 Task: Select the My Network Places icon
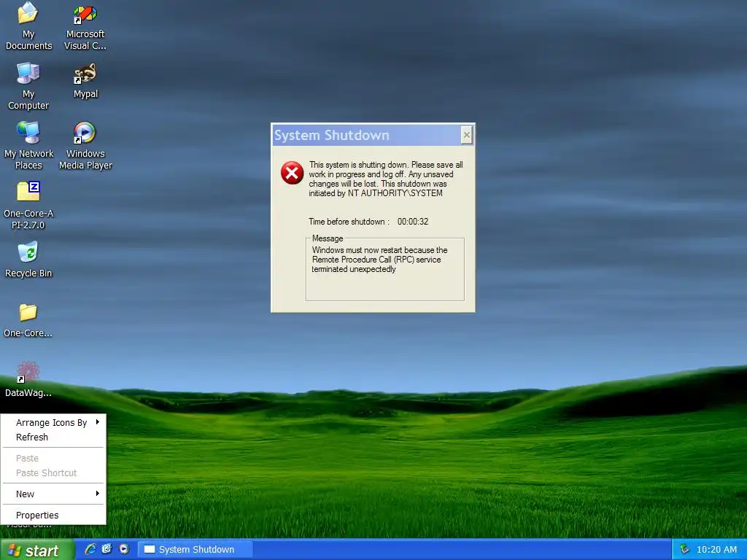pos(28,146)
